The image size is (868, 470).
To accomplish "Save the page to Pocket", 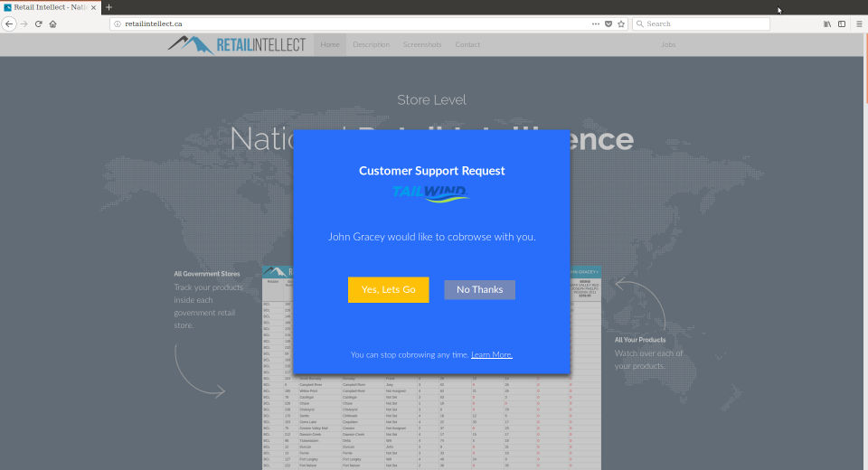I will click(609, 23).
